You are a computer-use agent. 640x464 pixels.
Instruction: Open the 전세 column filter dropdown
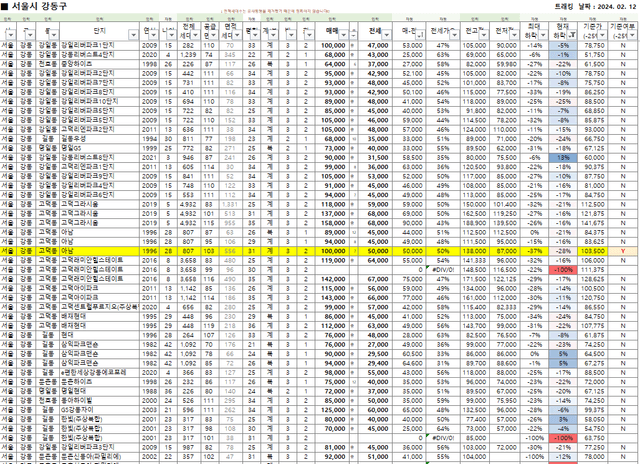click(x=386, y=35)
